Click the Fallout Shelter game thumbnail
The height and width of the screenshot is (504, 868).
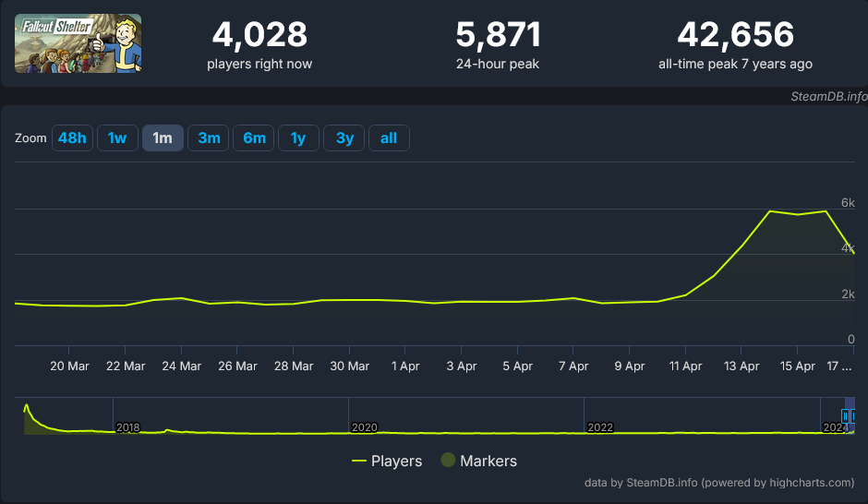(78, 43)
